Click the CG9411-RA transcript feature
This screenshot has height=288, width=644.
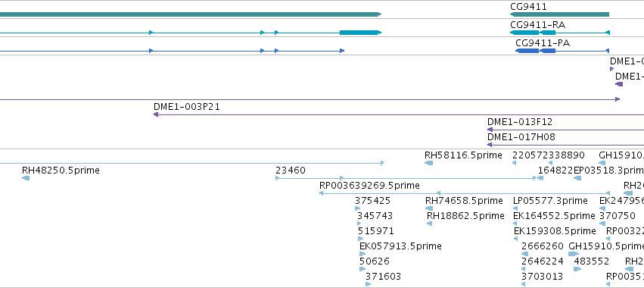click(560, 33)
